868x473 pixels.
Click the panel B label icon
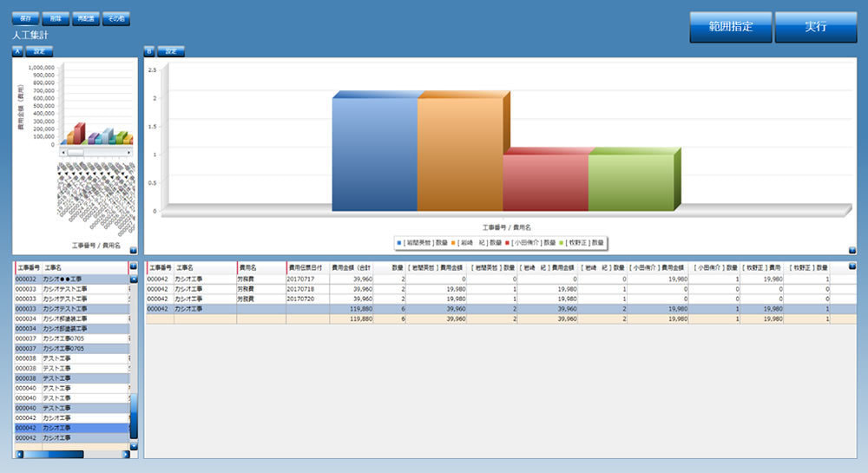[149, 50]
